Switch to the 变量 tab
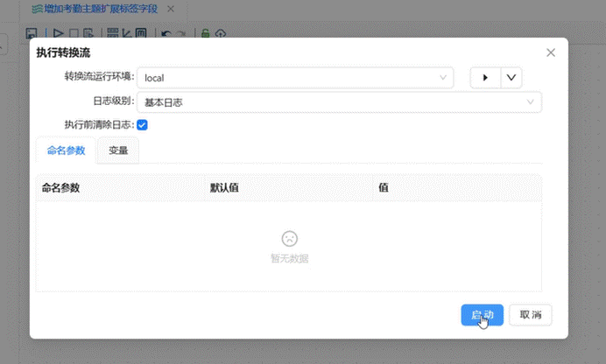The image size is (606, 364). [x=118, y=150]
